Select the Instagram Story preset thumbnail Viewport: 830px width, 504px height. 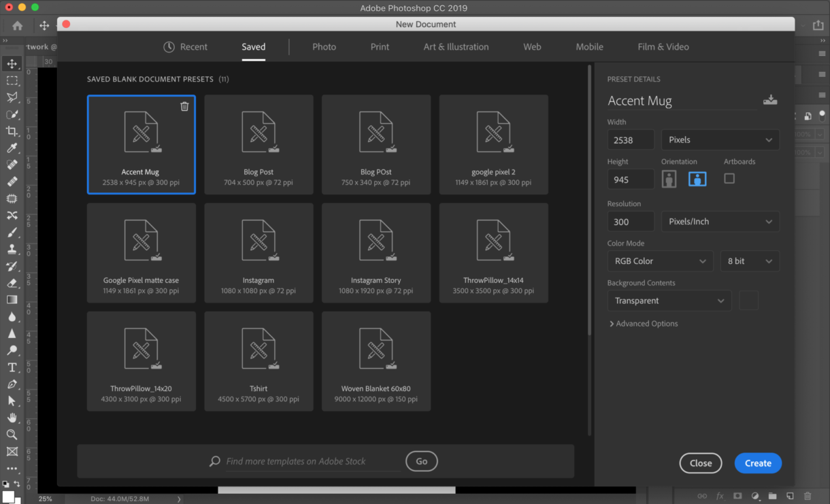point(376,252)
